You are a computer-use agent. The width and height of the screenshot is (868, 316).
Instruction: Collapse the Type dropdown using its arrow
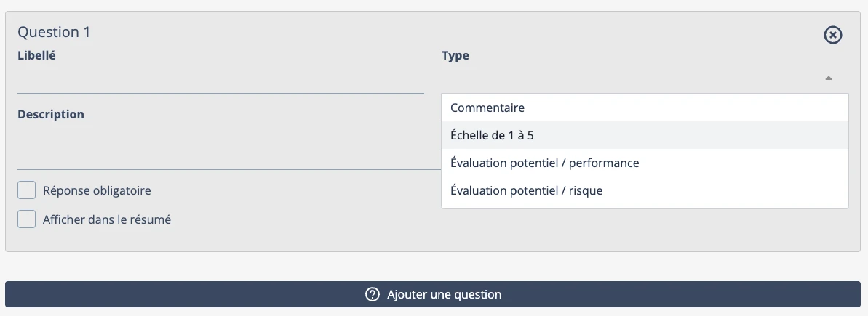pos(828,78)
